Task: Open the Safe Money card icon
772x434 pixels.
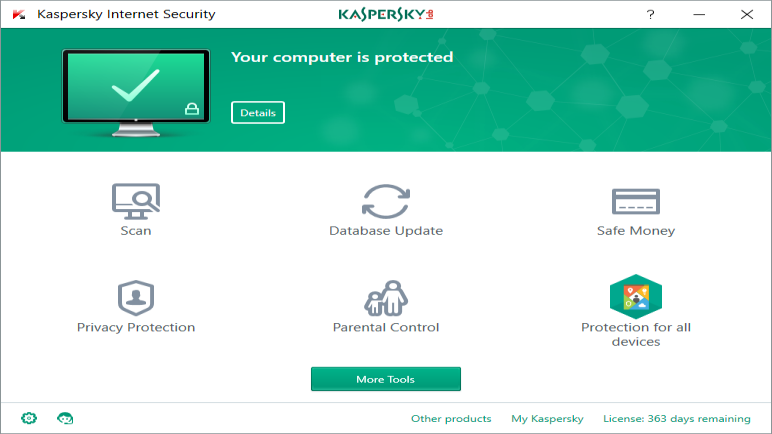Action: point(636,200)
